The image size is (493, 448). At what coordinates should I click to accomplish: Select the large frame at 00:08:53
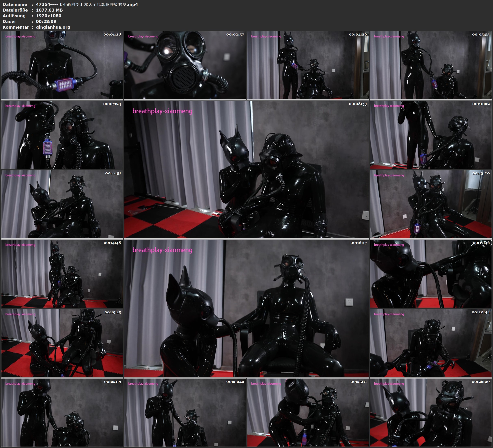(x=247, y=169)
